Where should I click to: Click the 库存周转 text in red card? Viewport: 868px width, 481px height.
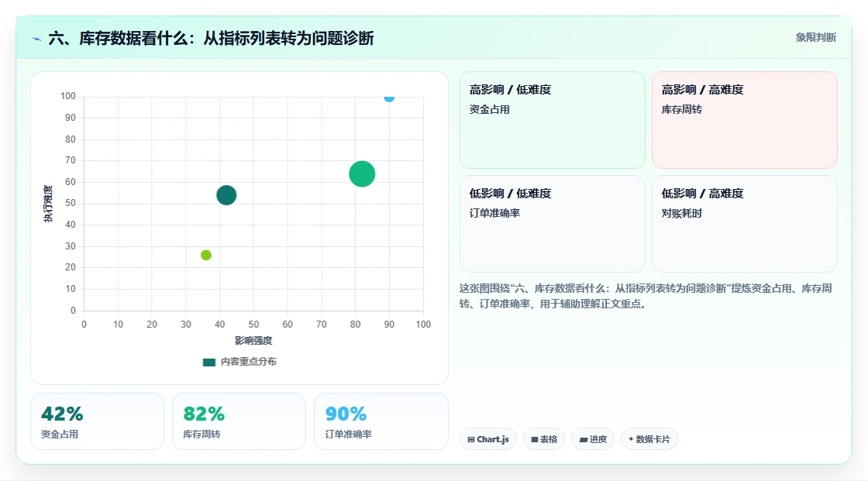pyautogui.click(x=681, y=109)
